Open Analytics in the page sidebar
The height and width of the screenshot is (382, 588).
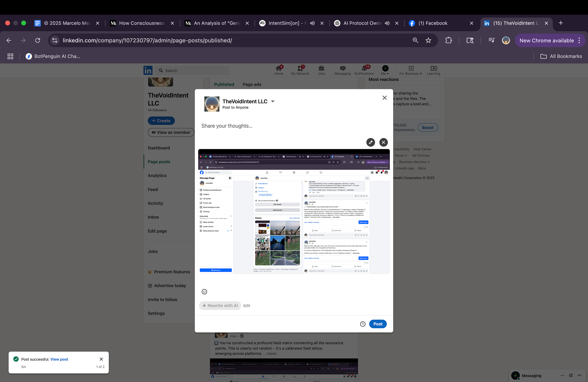(x=157, y=176)
